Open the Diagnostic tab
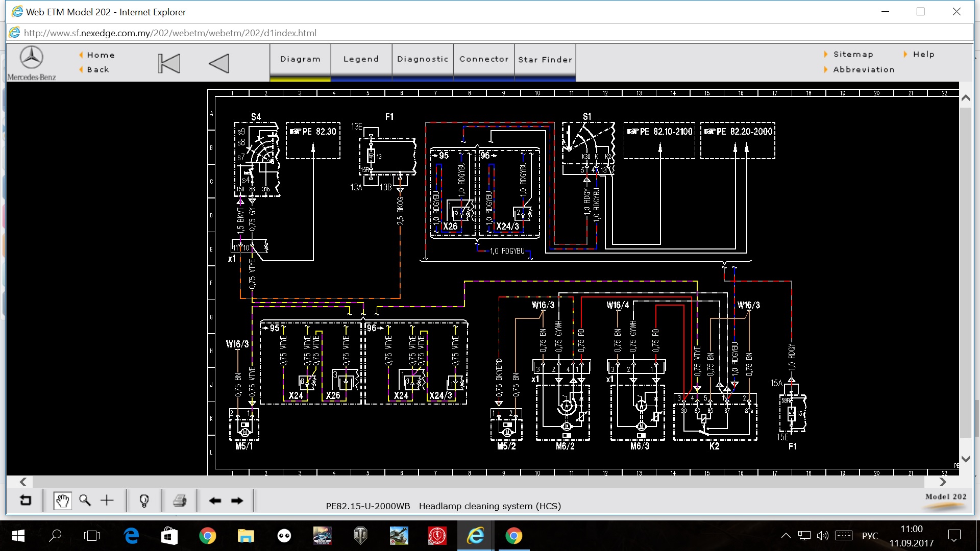 pos(423,59)
